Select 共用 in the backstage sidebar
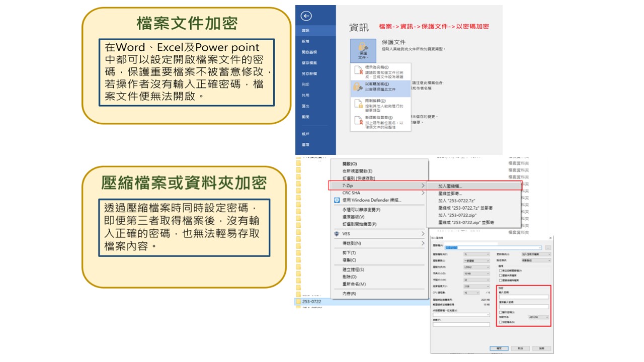644x362 pixels. click(x=315, y=95)
